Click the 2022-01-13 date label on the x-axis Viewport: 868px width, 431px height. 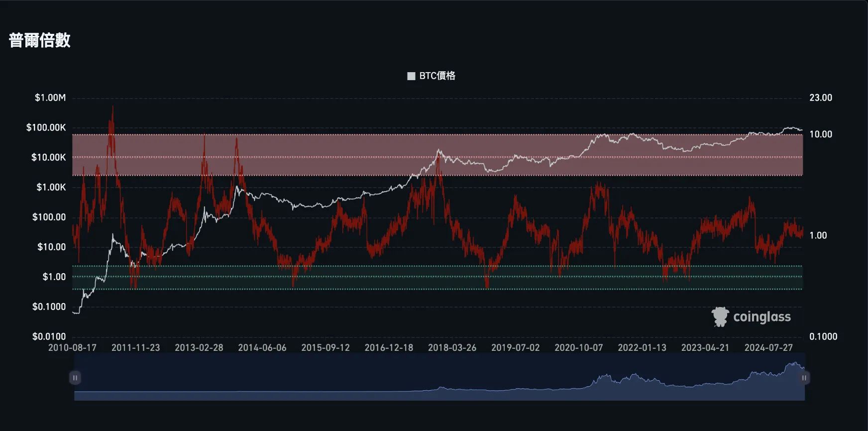coord(642,347)
